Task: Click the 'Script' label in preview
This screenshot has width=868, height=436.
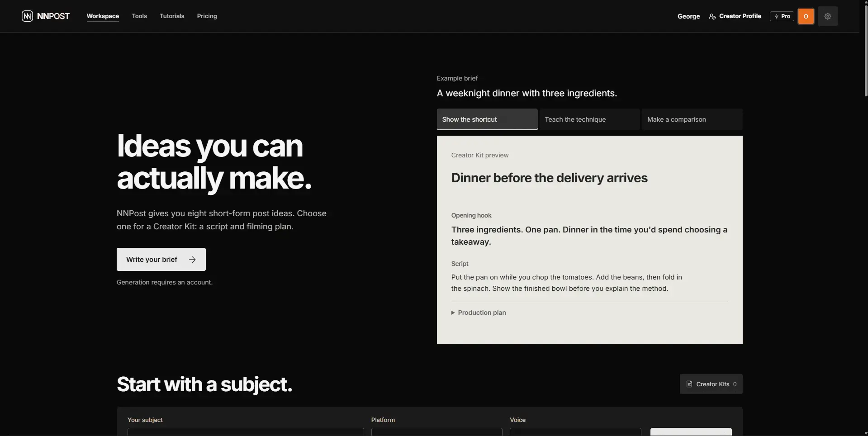Action: point(460,264)
